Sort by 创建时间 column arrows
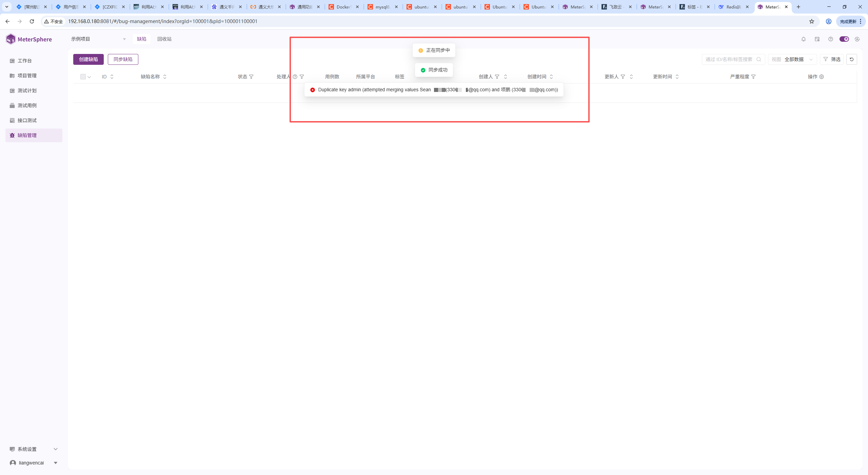Image resolution: width=868 pixels, height=475 pixels. [551, 77]
